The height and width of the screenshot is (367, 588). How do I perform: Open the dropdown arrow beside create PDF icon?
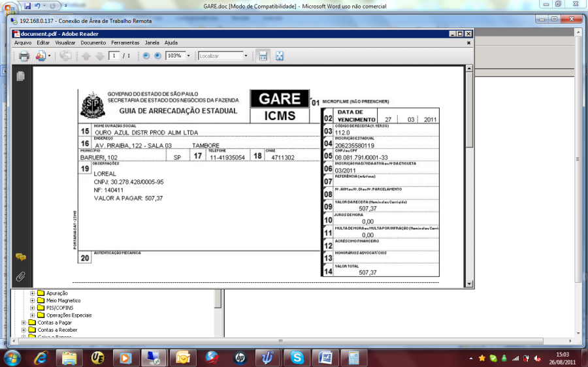click(49, 56)
